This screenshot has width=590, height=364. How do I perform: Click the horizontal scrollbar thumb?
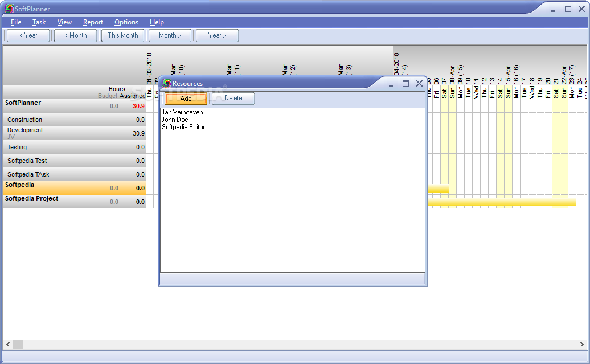coord(18,344)
